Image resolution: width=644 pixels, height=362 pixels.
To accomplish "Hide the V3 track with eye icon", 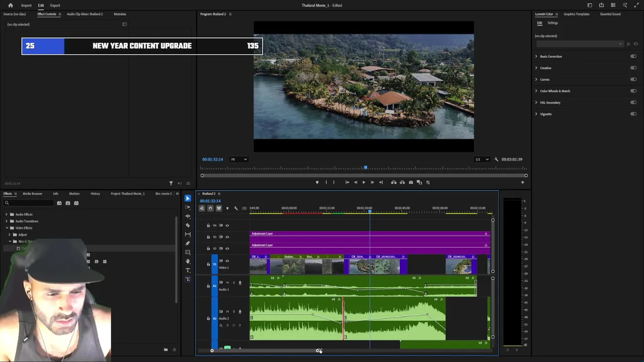I will (227, 237).
